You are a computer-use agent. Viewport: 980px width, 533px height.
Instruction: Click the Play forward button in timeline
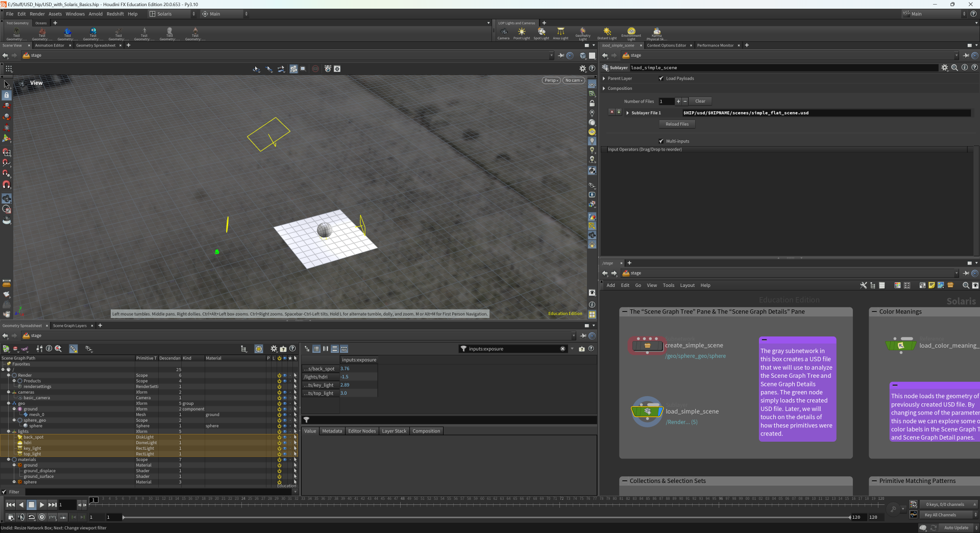coord(42,504)
